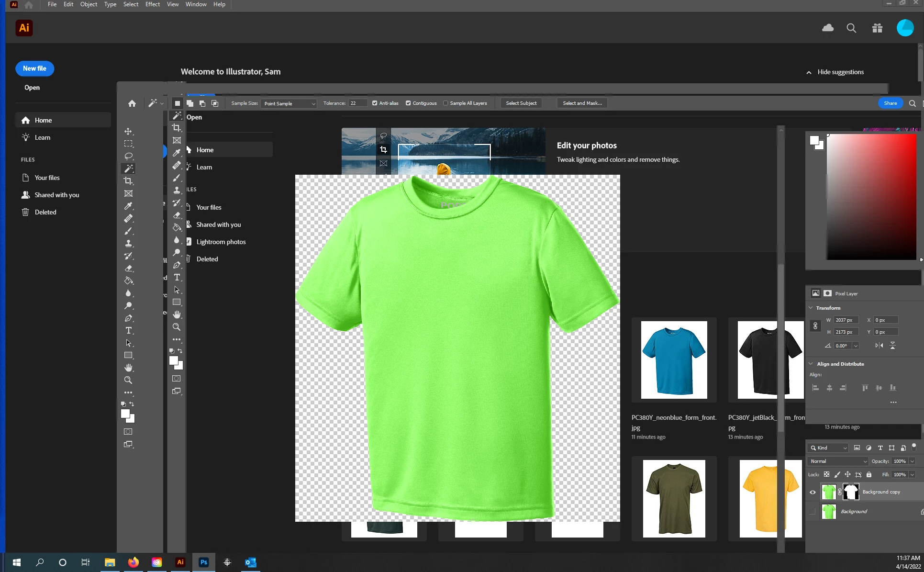Click the New file button
Viewport: 924px width, 572px height.
point(34,68)
